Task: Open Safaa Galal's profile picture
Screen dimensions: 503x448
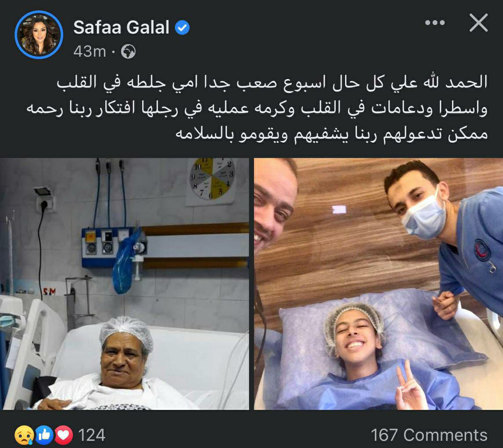Action: [39, 35]
